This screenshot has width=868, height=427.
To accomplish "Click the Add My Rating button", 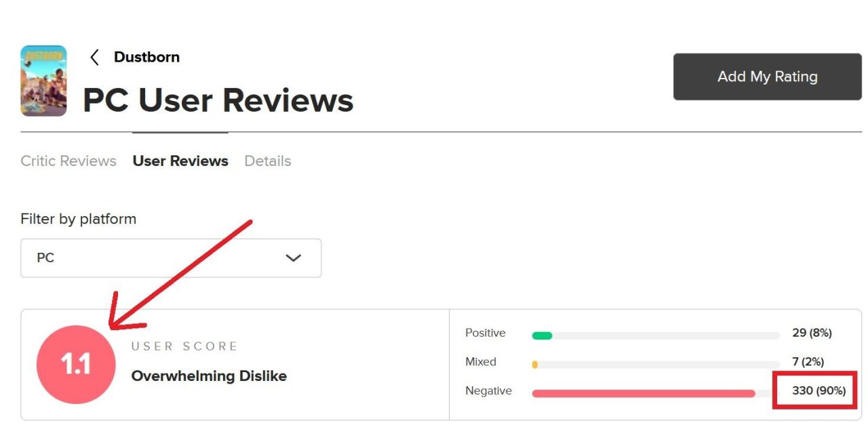I will (768, 77).
